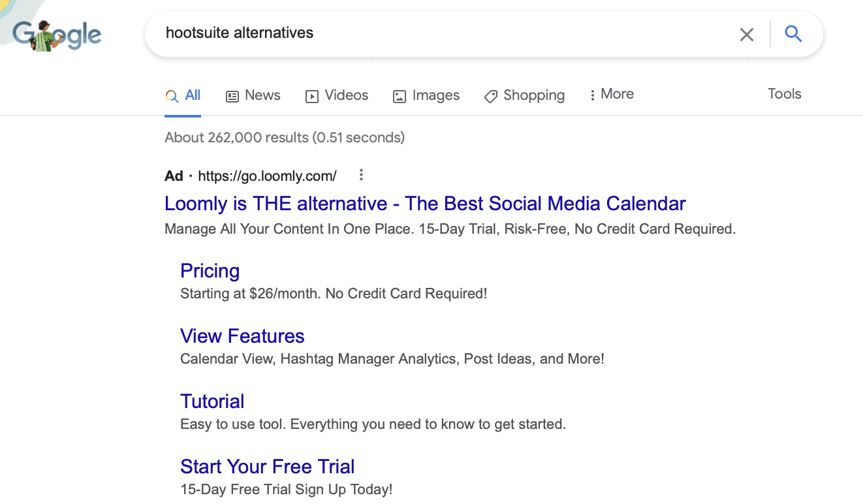Open the Pricing sitelink
The image size is (863, 504).
[210, 271]
